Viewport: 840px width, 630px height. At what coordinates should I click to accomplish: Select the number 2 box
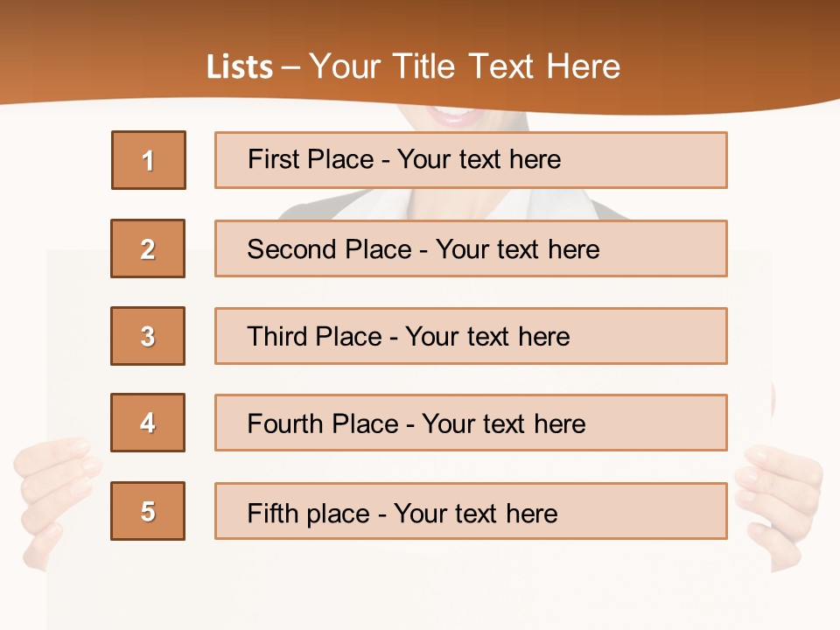coord(148,248)
